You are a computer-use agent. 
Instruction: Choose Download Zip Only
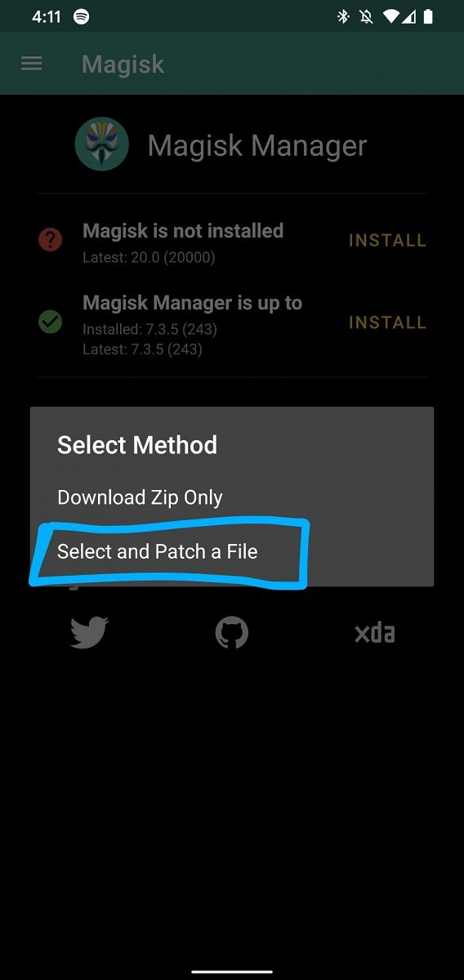[x=140, y=497]
